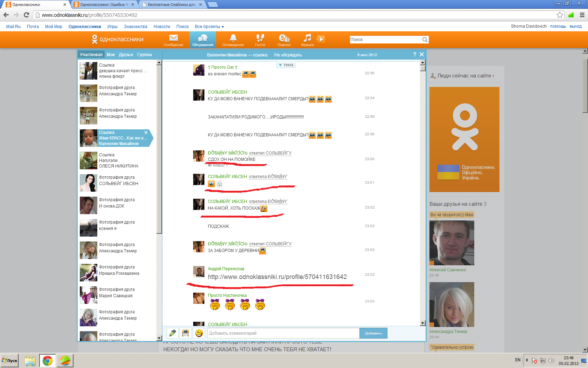This screenshot has width=588, height=368.
Task: Open Алексей Савченко friend photo
Action: pos(452,243)
